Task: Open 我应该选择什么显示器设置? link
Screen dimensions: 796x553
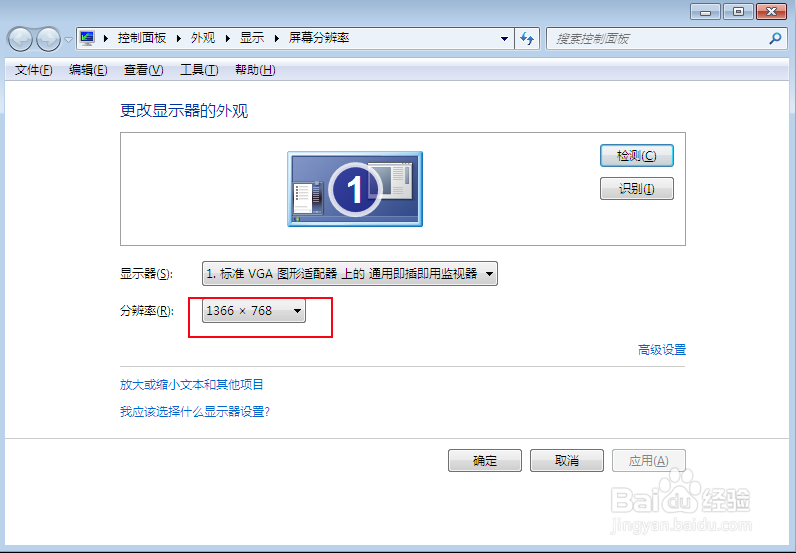Action: 195,411
